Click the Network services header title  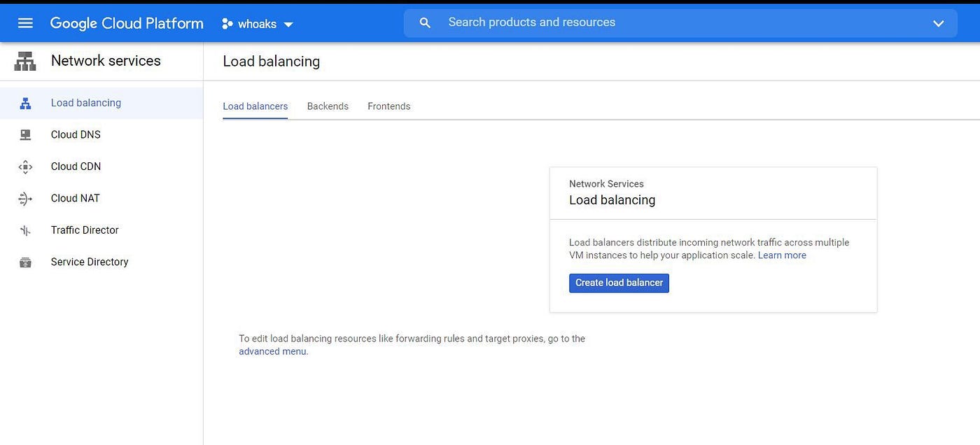point(106,61)
